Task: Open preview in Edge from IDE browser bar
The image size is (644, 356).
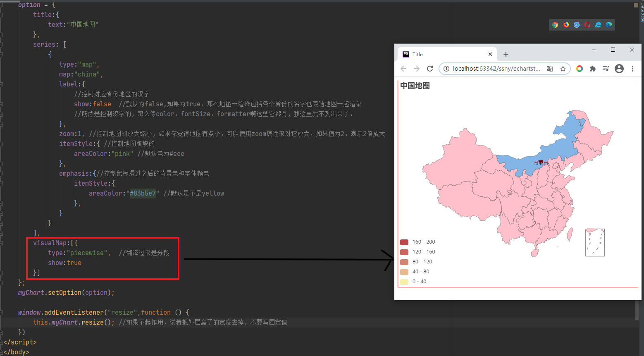Action: pos(609,25)
